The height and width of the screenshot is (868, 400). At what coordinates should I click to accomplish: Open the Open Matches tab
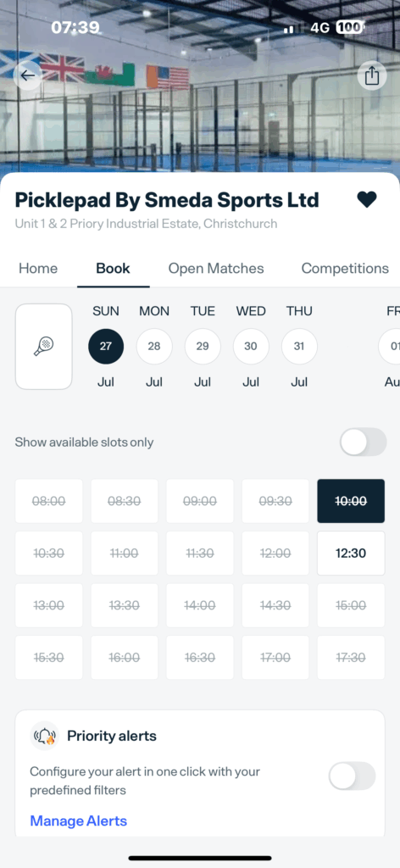(x=216, y=269)
